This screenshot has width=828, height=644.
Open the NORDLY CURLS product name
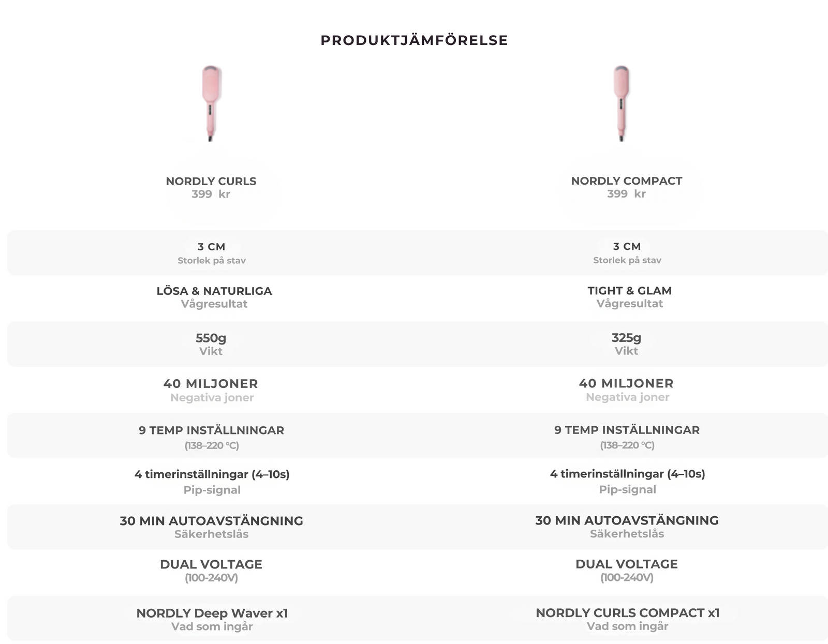[211, 181]
